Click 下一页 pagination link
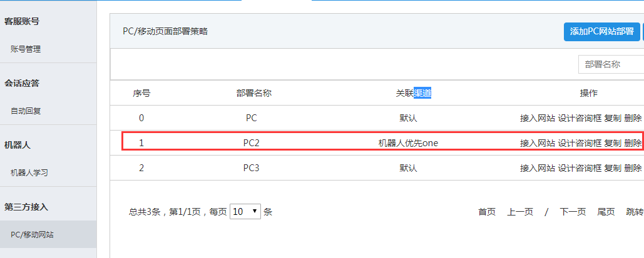The width and height of the screenshot is (644, 258). 573,212
